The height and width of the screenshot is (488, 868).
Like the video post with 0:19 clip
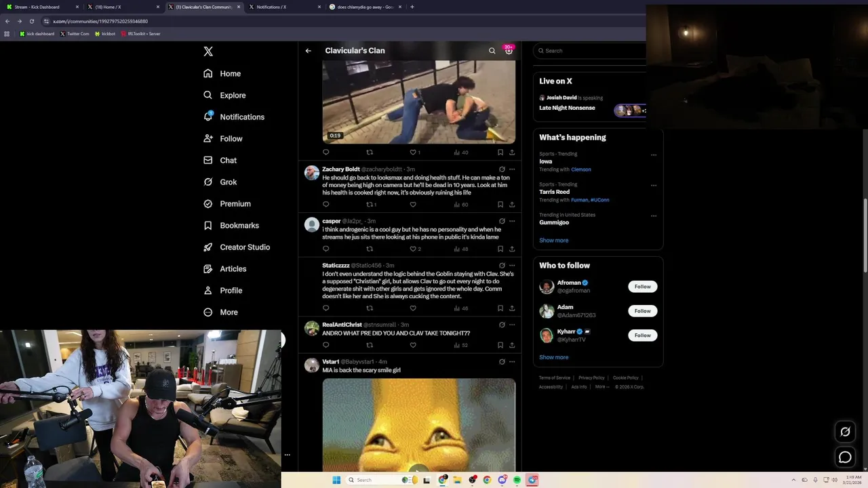[413, 152]
